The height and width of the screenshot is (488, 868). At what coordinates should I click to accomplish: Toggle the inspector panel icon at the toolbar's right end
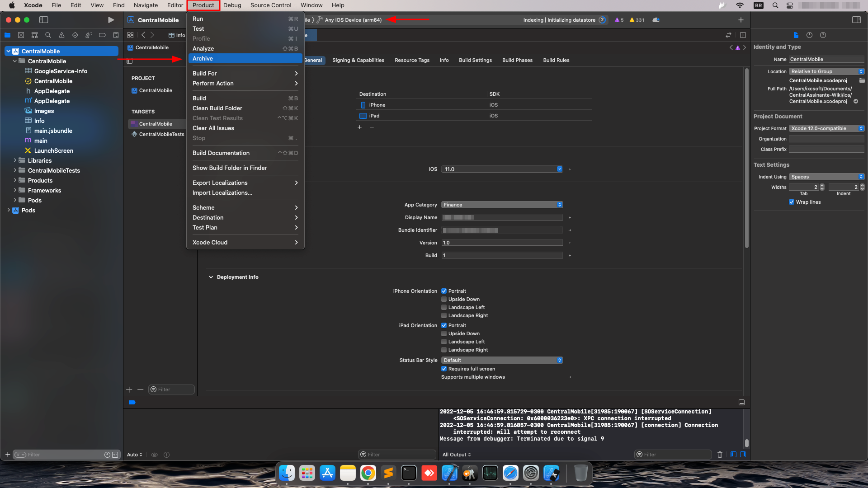coord(856,20)
